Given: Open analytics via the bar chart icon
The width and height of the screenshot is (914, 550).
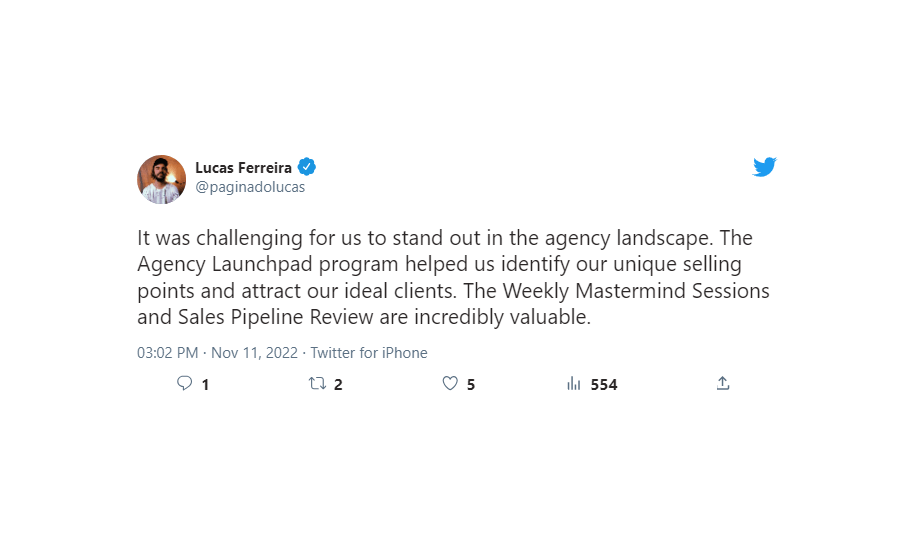Looking at the screenshot, I should (x=574, y=383).
